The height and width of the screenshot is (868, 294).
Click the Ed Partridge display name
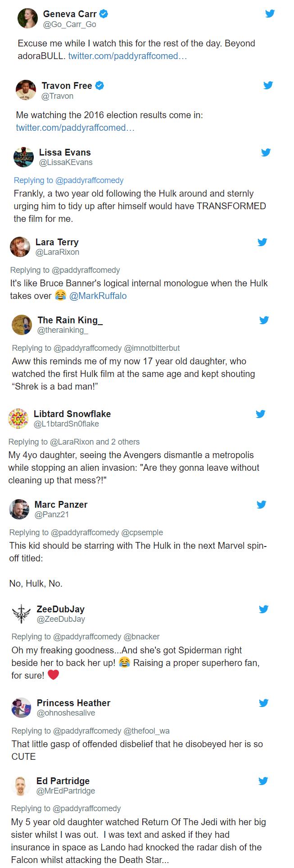[x=63, y=781]
